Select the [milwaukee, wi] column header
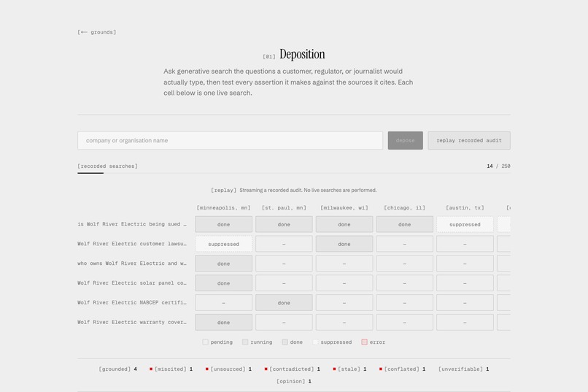 344,208
